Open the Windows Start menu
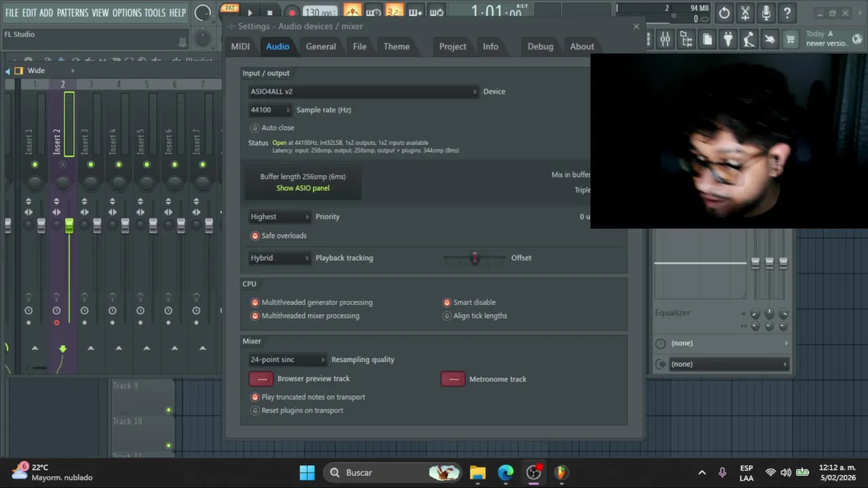868x488 pixels. pyautogui.click(x=307, y=472)
